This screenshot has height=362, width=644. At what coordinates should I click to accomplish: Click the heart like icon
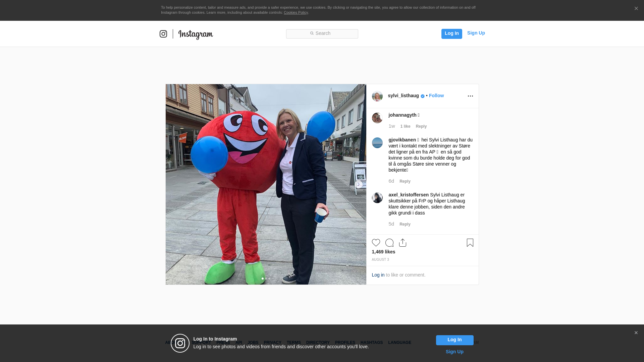376,243
